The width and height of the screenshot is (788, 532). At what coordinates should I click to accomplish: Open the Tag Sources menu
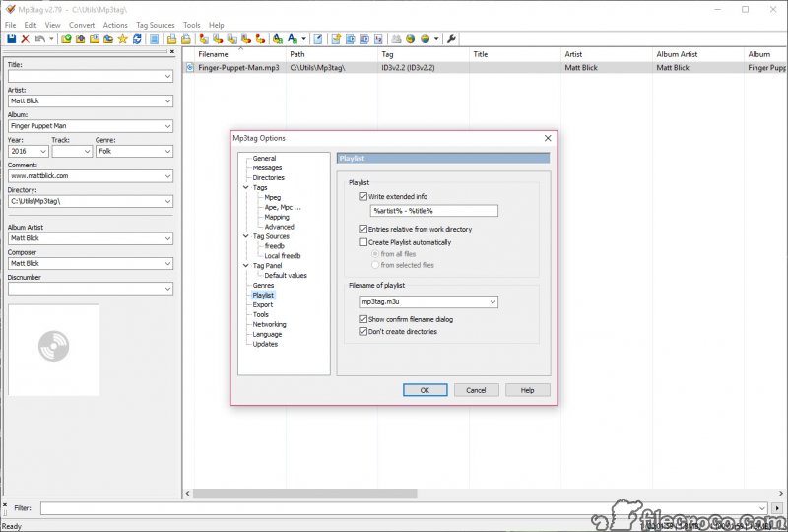156,25
